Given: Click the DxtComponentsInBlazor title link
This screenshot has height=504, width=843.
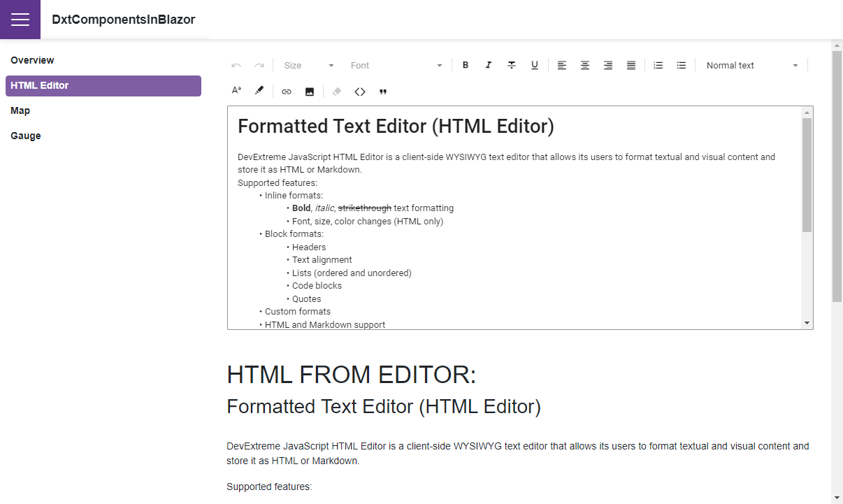Looking at the screenshot, I should coord(124,20).
